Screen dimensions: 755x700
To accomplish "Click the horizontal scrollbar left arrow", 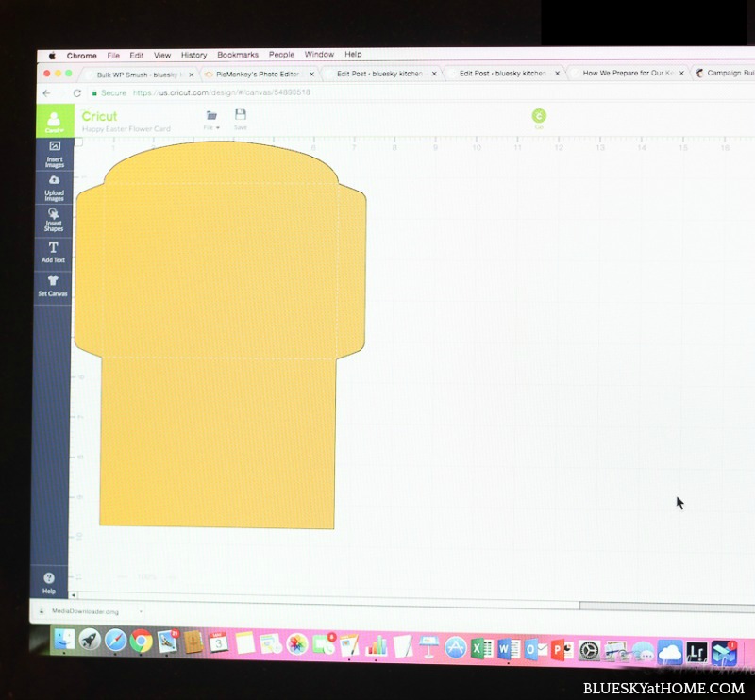I will [74, 595].
